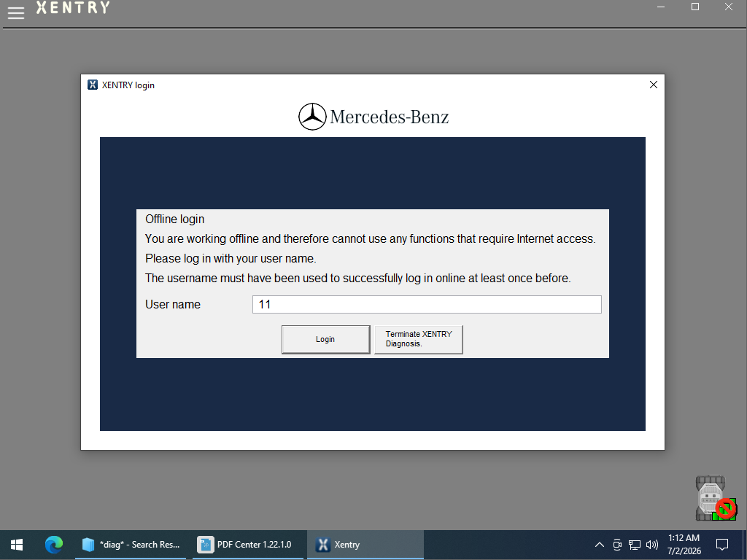Click the Offline login heading text
This screenshot has width=747, height=560.
coord(175,219)
